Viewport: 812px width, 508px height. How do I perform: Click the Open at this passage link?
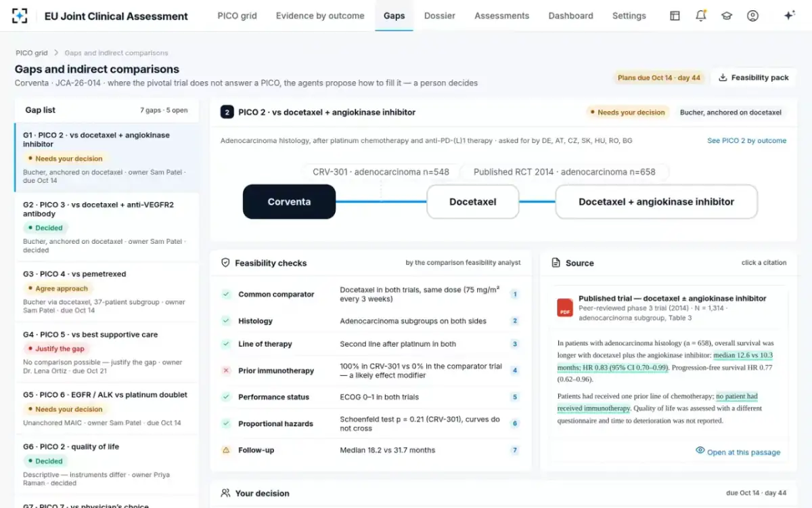click(x=738, y=452)
